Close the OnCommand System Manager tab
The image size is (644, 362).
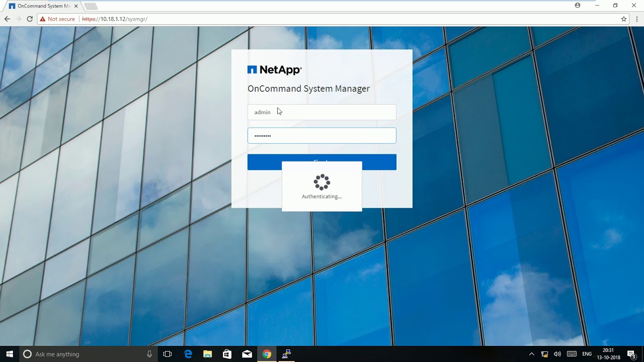pyautogui.click(x=75, y=6)
